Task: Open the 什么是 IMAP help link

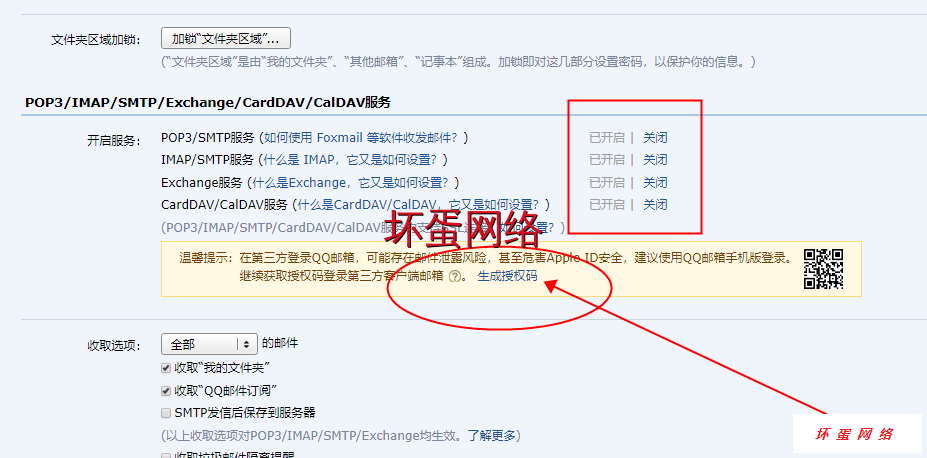Action: (353, 160)
